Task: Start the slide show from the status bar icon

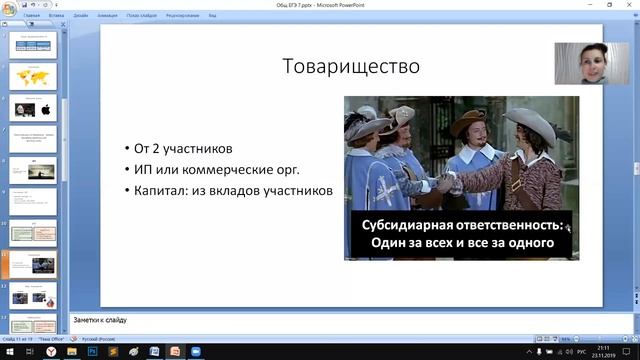Action: (555, 339)
